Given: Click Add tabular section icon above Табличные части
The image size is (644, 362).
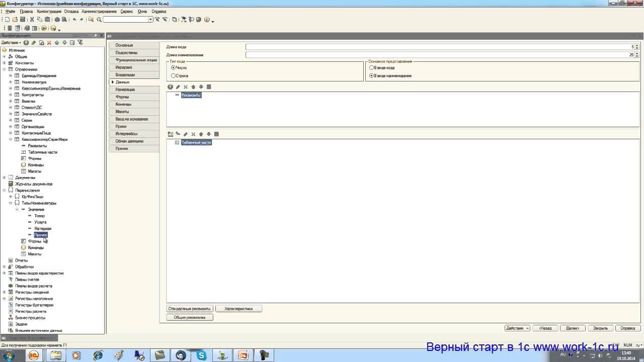Looking at the screenshot, I should 170,134.
